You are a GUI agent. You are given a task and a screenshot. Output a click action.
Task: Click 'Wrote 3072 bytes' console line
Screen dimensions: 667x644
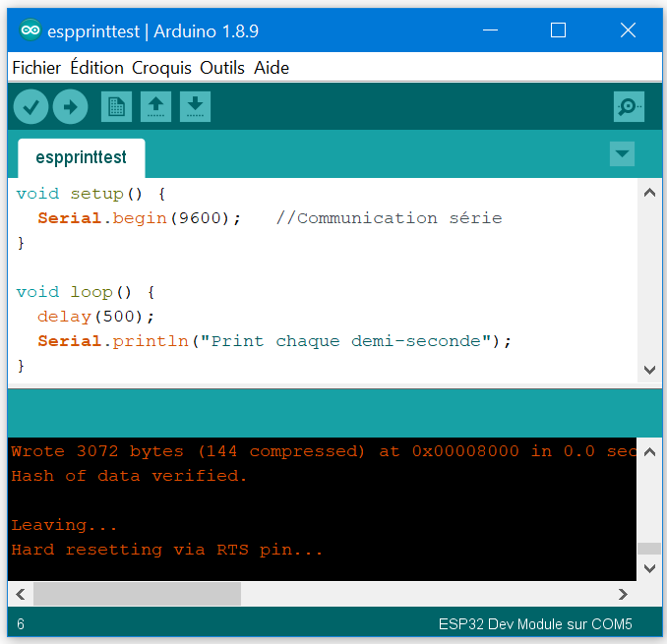click(324, 451)
